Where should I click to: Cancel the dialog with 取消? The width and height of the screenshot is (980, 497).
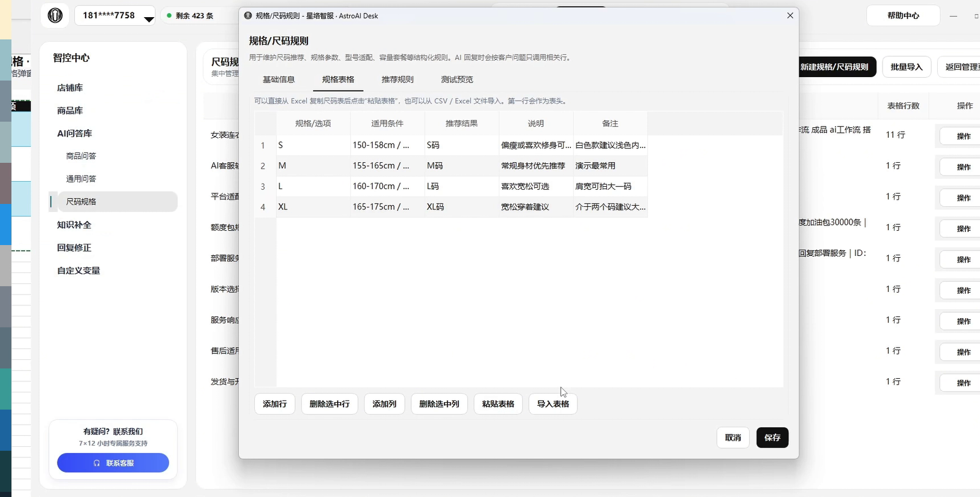pyautogui.click(x=733, y=438)
